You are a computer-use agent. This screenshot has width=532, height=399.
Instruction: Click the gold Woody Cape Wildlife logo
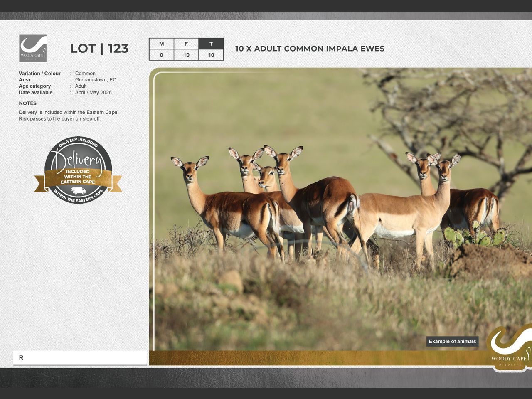tap(510, 348)
